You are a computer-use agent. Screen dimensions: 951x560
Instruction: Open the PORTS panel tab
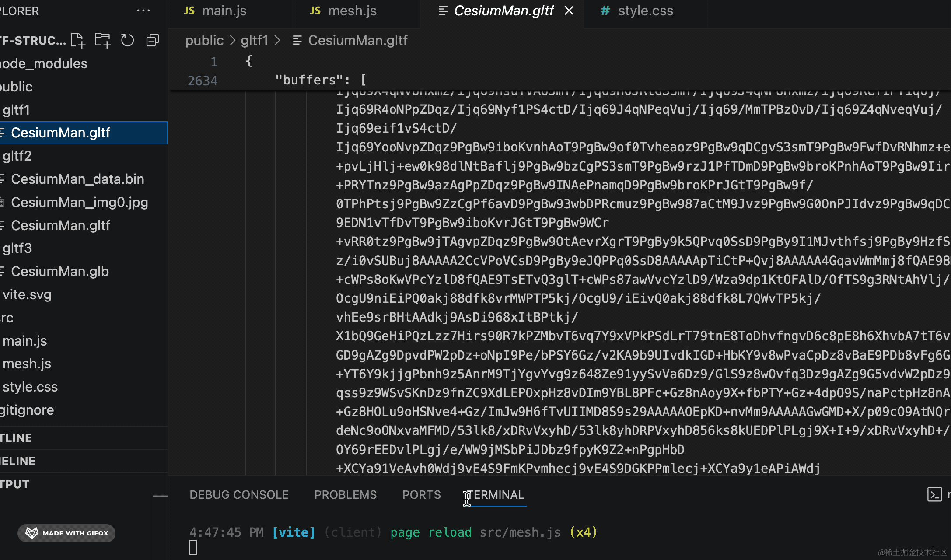(x=421, y=494)
